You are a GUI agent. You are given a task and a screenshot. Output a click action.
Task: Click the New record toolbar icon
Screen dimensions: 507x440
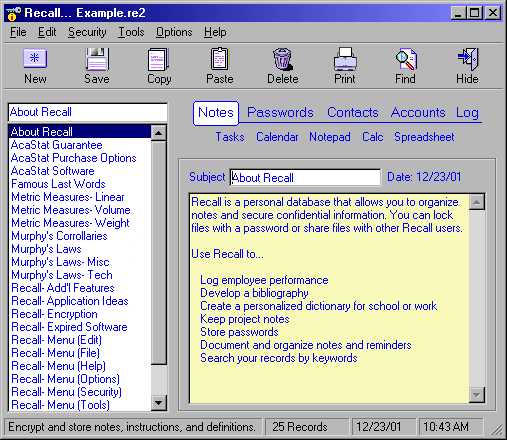pyautogui.click(x=35, y=59)
